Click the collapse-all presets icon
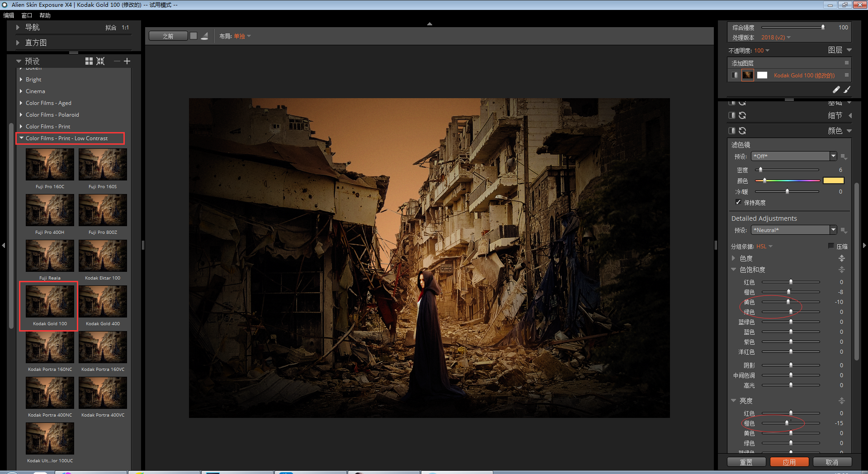 coord(100,61)
